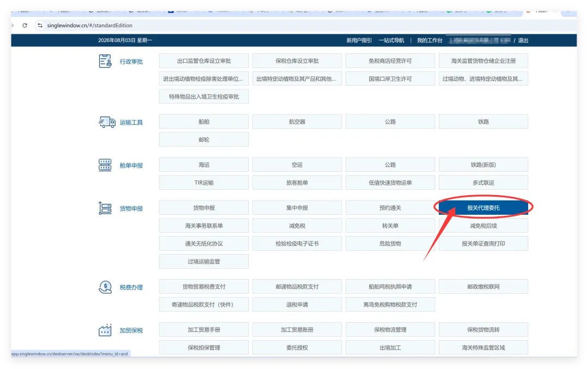Click the 舱单申报 category icon

(x=105, y=165)
